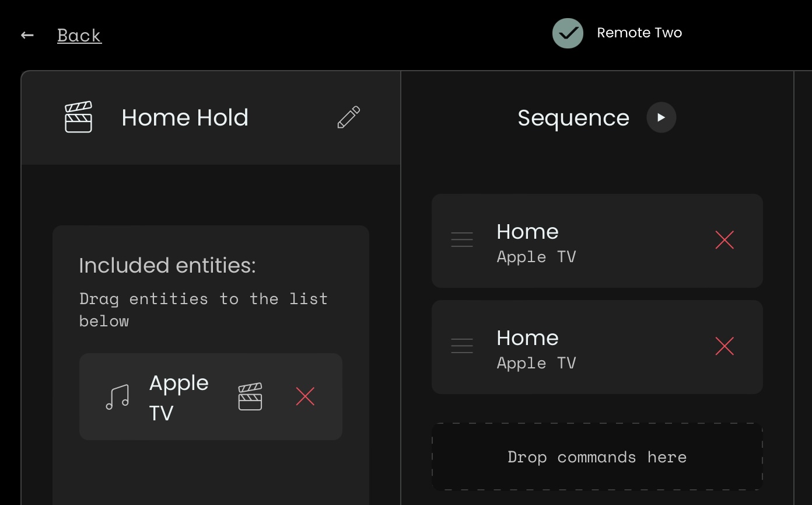This screenshot has width=812, height=505.
Task: Remove Apple TV from included entities
Action: 305,397
